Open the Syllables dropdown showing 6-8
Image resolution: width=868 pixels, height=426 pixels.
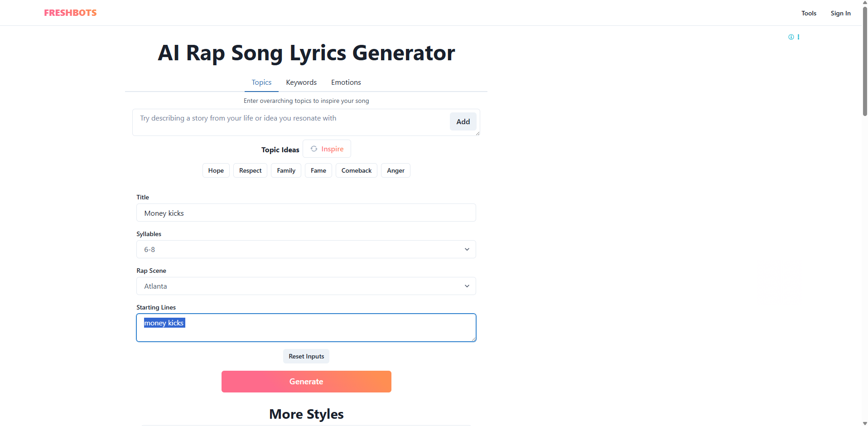(x=306, y=249)
